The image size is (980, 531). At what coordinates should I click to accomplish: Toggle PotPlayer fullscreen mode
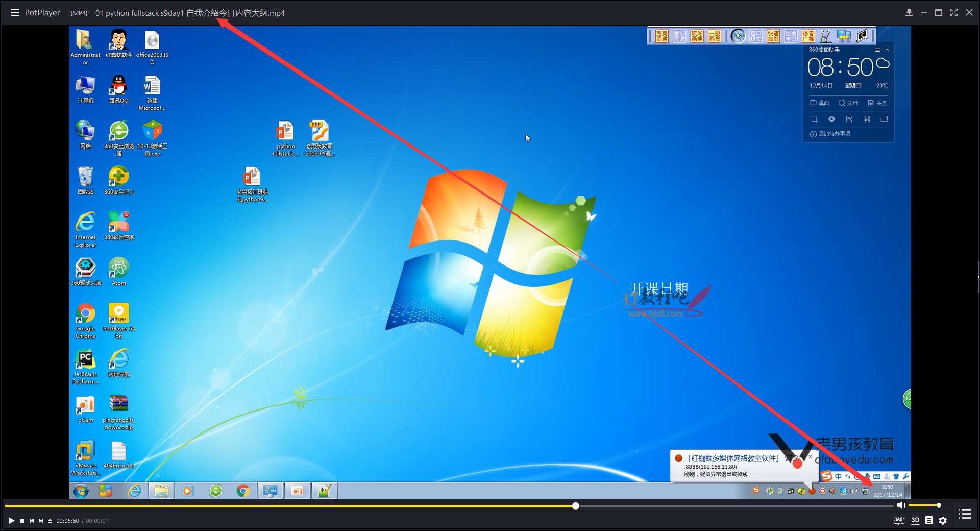(954, 12)
